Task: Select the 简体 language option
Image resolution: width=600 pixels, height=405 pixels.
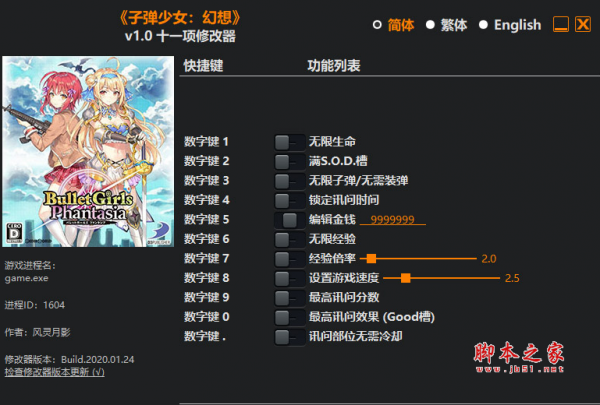Action: [x=393, y=25]
